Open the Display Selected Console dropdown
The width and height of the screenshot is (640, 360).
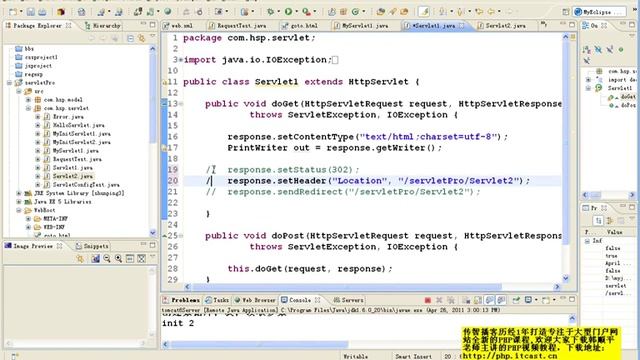click(536, 300)
